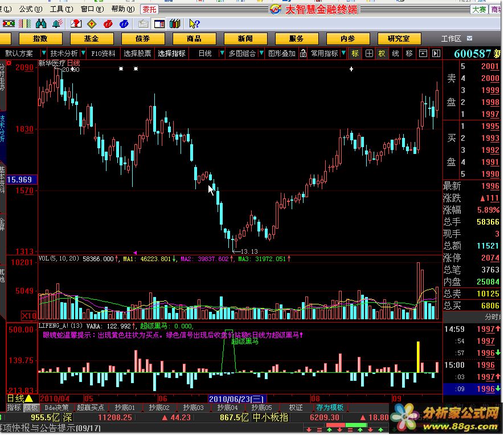The width and height of the screenshot is (504, 435).
Task: Open the 新闻 news section
Action: coord(245,39)
